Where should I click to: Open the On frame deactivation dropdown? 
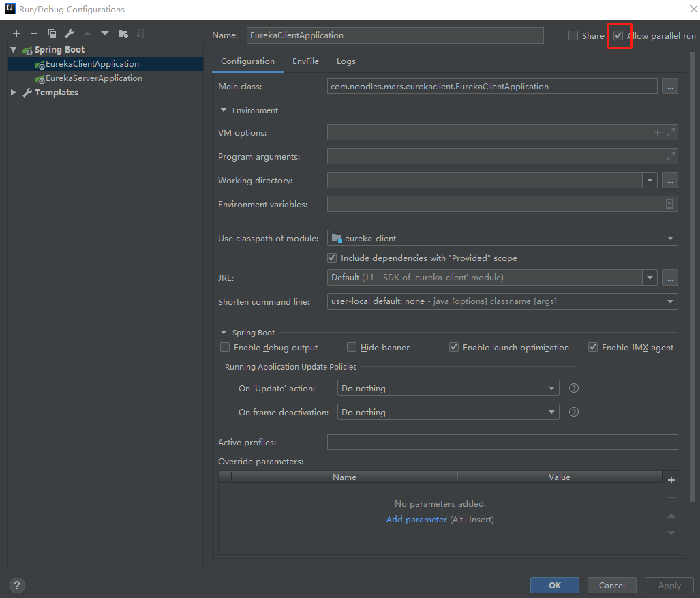tap(448, 413)
